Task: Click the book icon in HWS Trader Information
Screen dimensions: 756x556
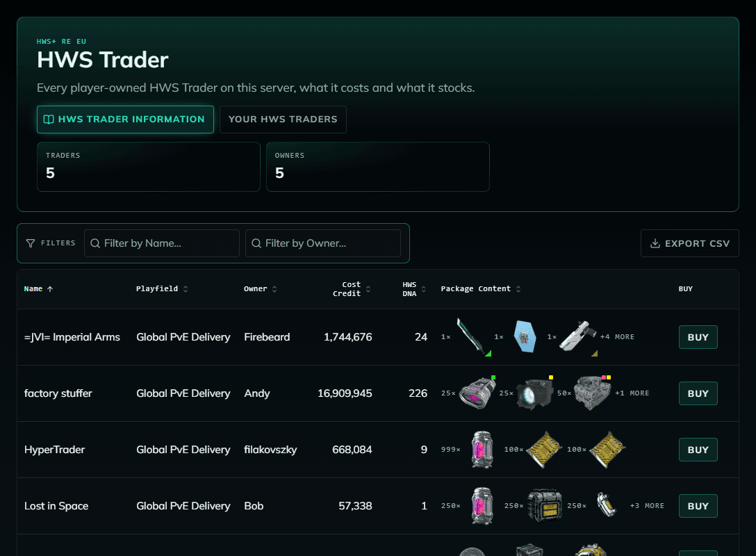Action: pyautogui.click(x=49, y=119)
